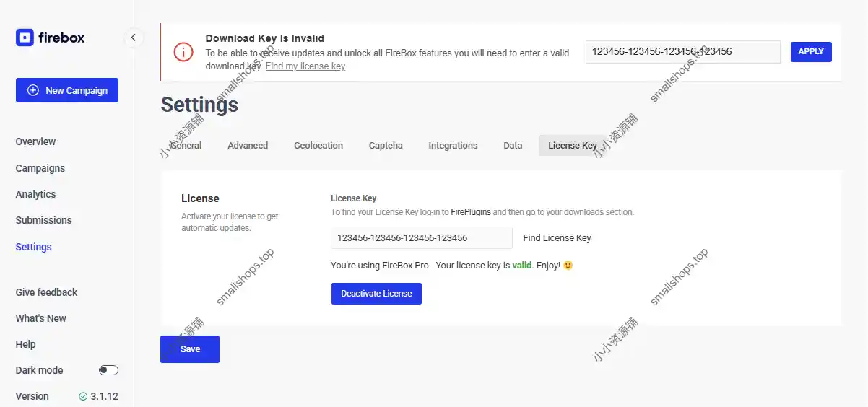Switch to the General tab
The height and width of the screenshot is (407, 868).
(186, 145)
